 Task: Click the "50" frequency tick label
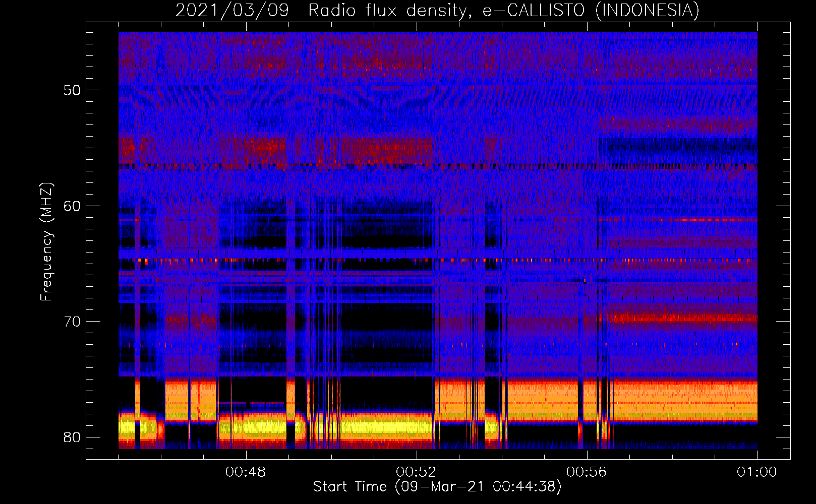pos(72,91)
